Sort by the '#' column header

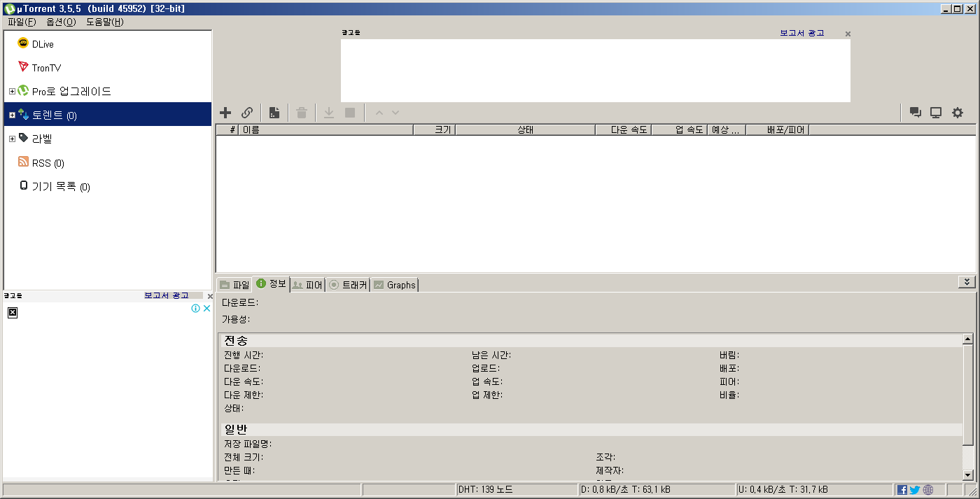pyautogui.click(x=227, y=129)
